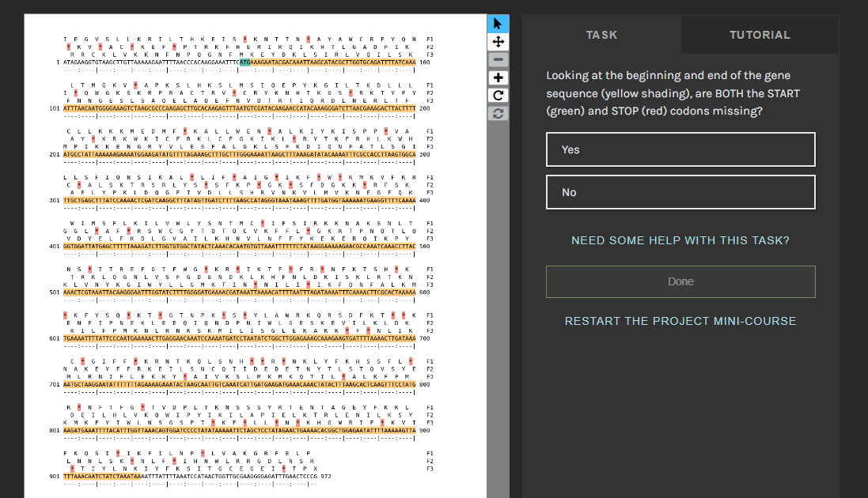Choose the Yes answer option
This screenshot has height=498, width=868.
(x=680, y=149)
